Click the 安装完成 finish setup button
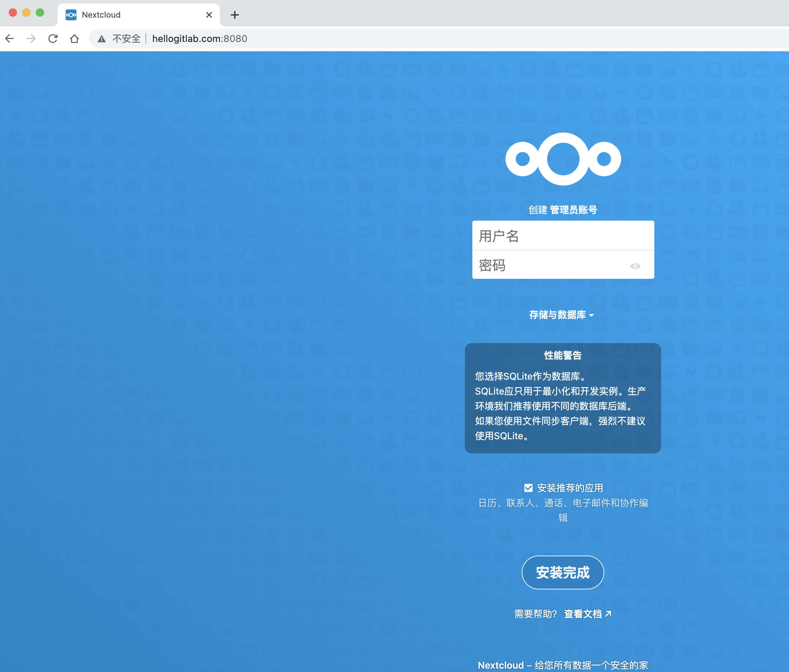This screenshot has width=789, height=672. pyautogui.click(x=563, y=573)
